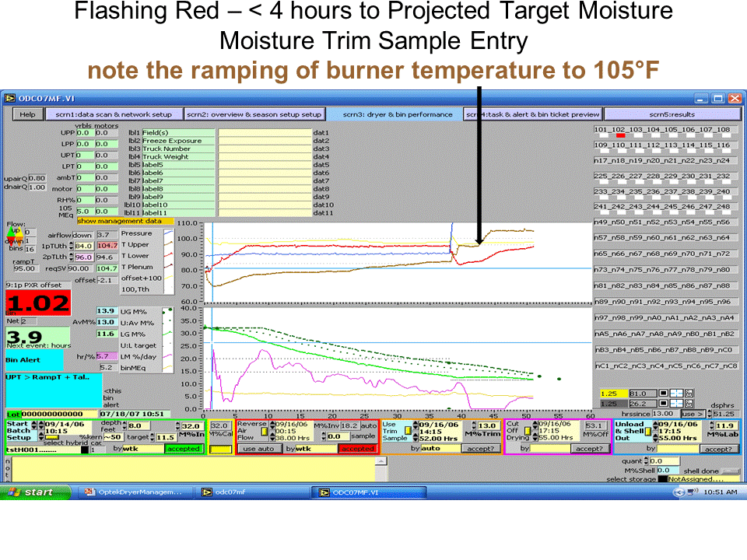
Task: Toggle the Start Batch Setup yellow switch
Action: (x=51, y=437)
